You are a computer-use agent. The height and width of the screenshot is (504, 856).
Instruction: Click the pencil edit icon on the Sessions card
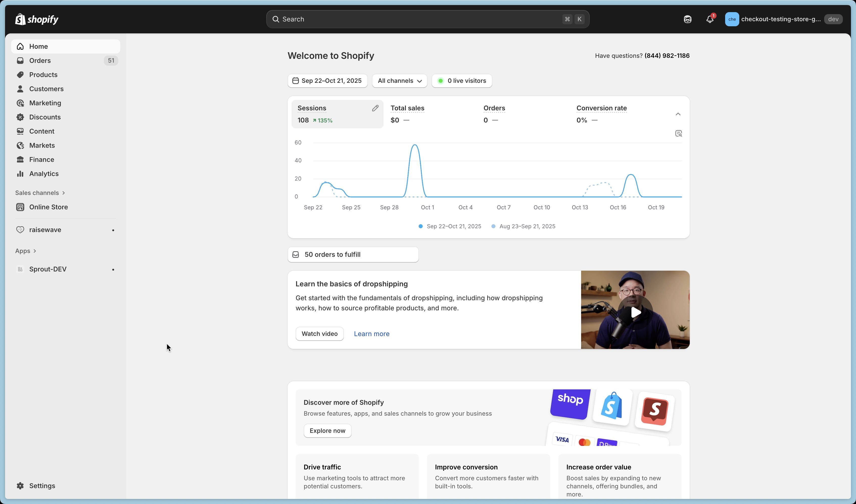click(375, 108)
